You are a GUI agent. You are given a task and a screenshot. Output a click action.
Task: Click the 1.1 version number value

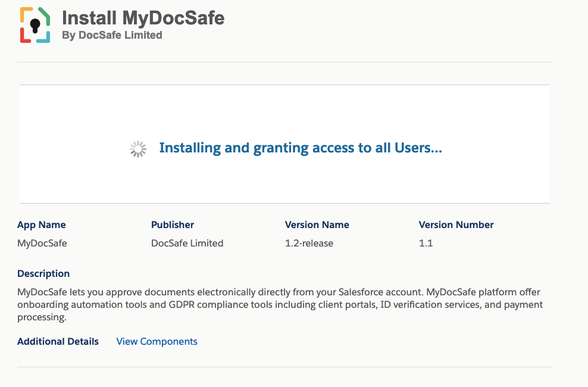click(x=426, y=244)
